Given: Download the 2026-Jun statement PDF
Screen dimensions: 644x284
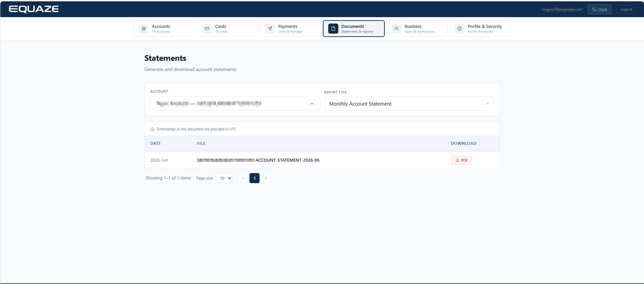Looking at the screenshot, I should (462, 160).
